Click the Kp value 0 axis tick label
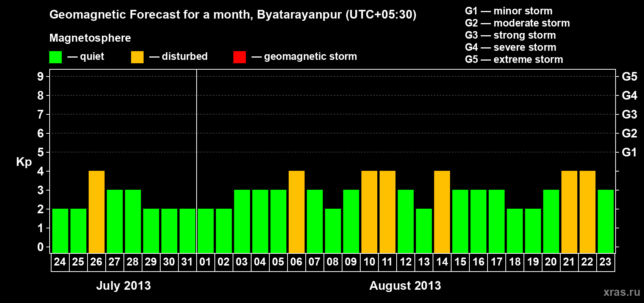Viewport: 644px width, 303px height. [41, 247]
